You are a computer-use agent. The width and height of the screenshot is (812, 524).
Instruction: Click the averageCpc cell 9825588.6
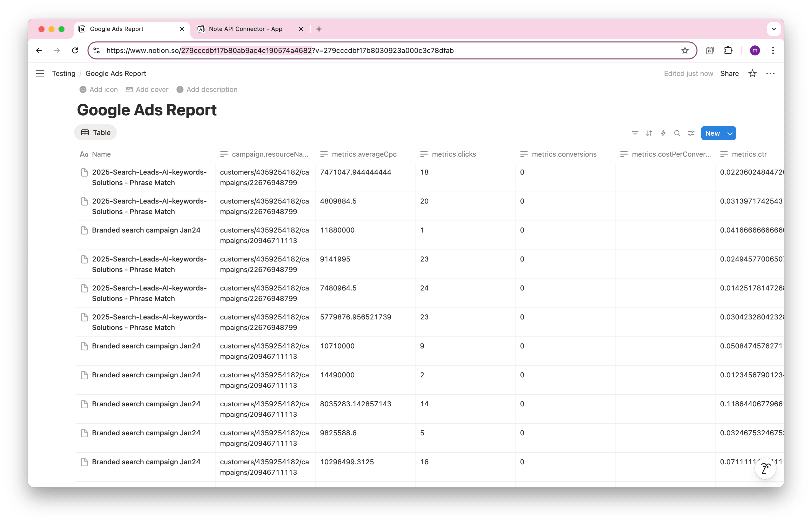coord(366,438)
